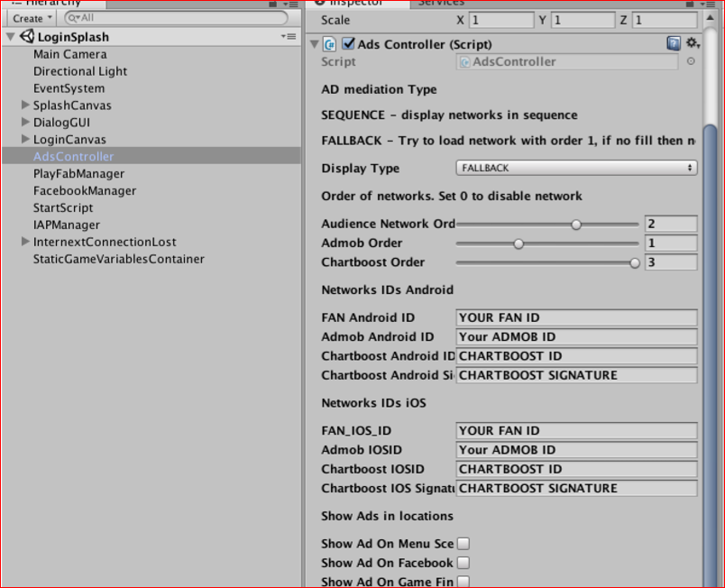Enable Show Ad On Menu Scene checkbox
The image size is (725, 588).
(463, 544)
